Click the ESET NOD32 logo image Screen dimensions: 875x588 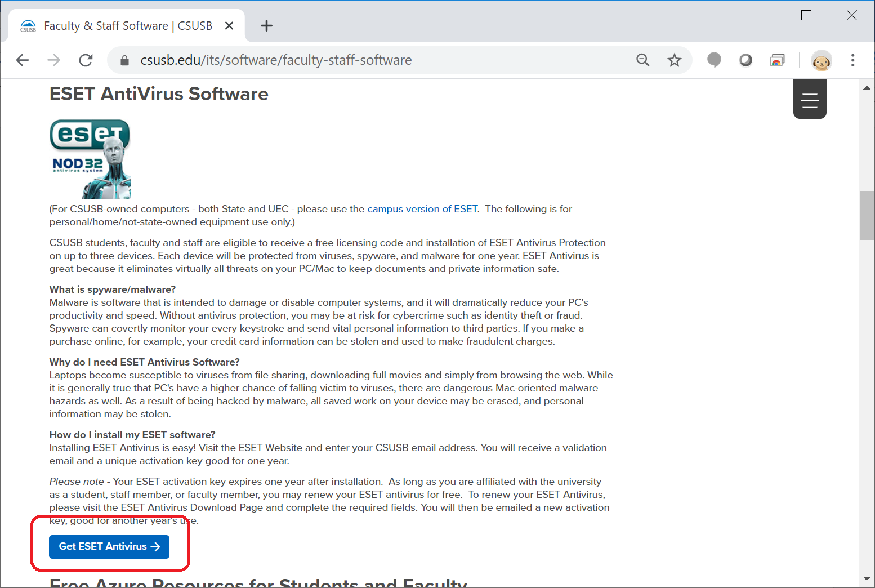pyautogui.click(x=90, y=159)
